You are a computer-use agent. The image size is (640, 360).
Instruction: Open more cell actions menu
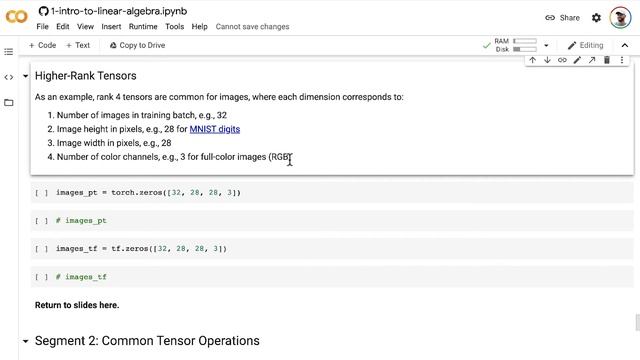click(x=622, y=60)
